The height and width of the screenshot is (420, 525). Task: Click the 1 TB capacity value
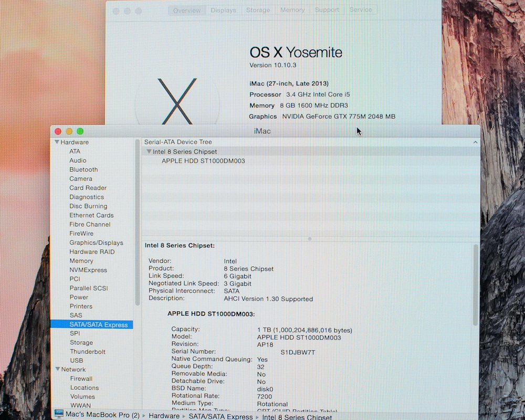304,330
